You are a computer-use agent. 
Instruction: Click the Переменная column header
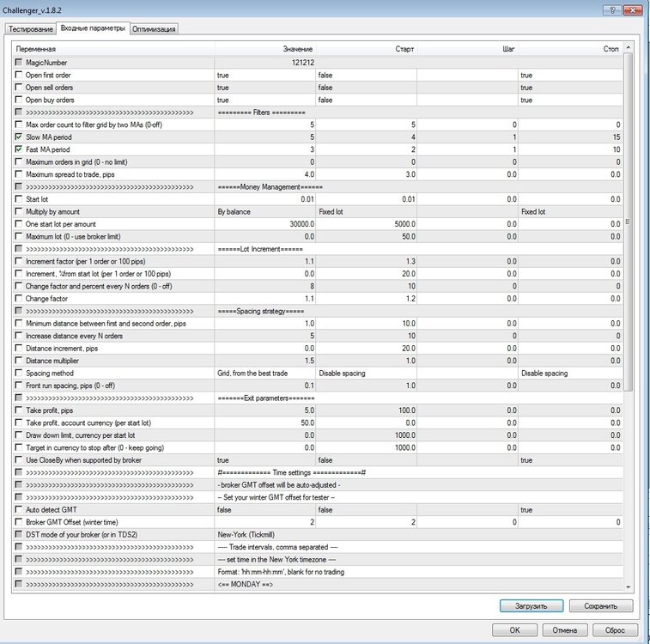point(113,49)
